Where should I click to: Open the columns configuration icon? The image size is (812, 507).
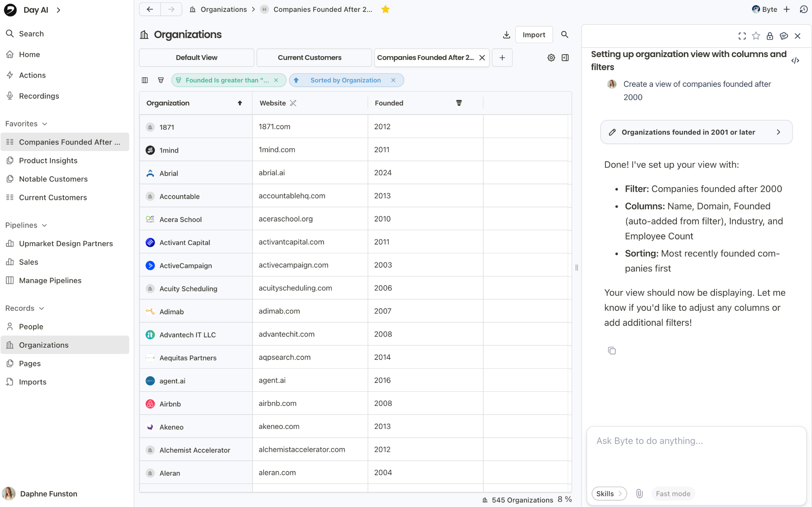145,80
